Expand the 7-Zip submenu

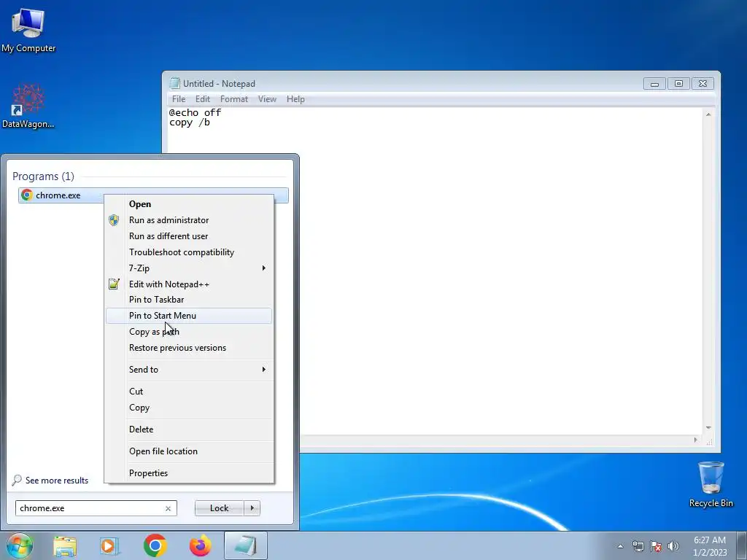click(189, 268)
